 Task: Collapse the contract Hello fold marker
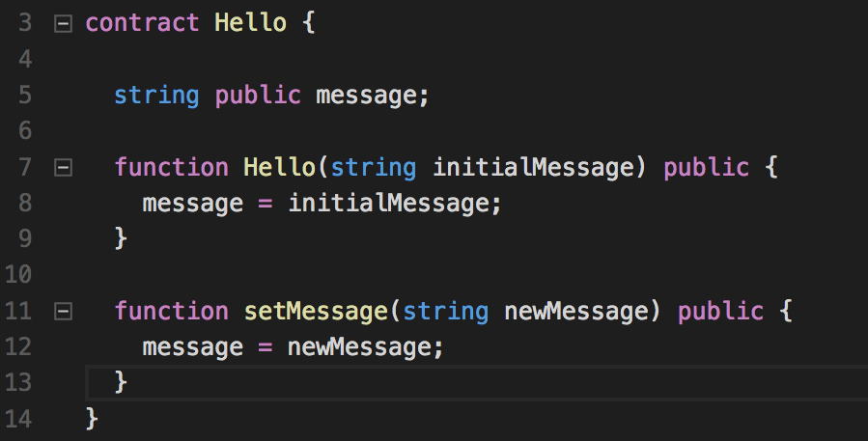tap(63, 24)
